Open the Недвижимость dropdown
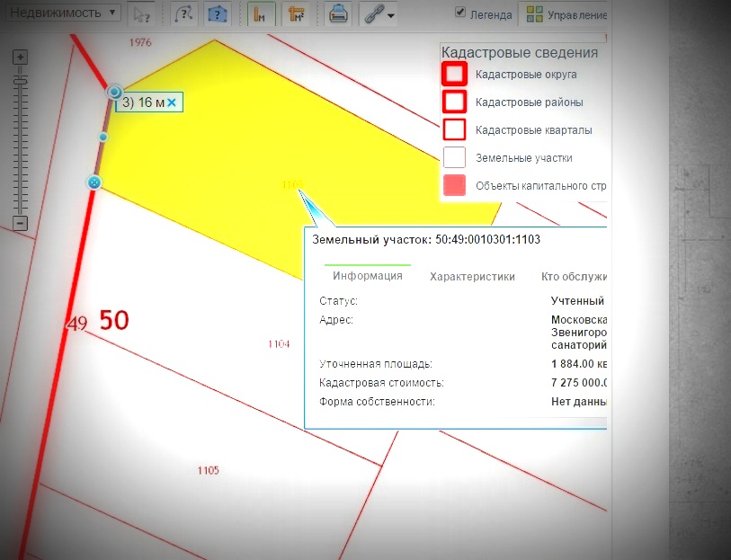Image resolution: width=731 pixels, height=560 pixels. [60, 13]
